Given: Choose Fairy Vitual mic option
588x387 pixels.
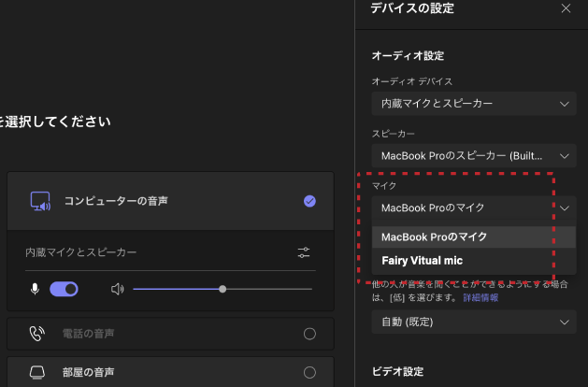Looking at the screenshot, I should [x=422, y=261].
